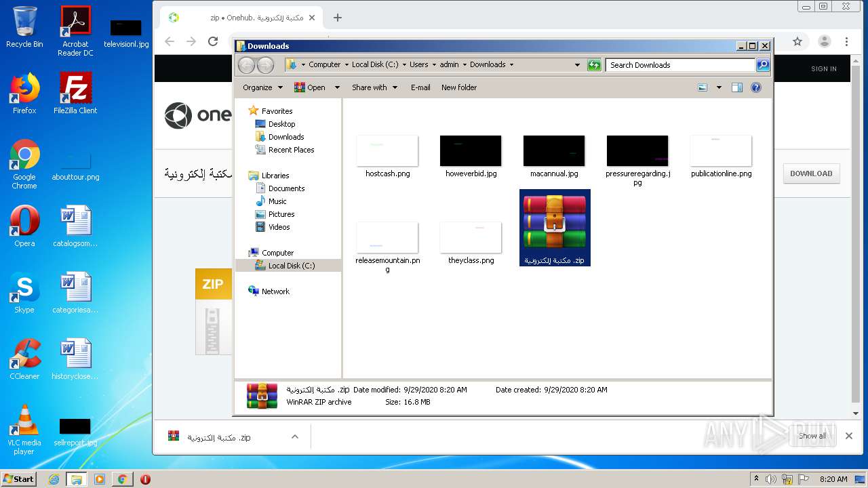Launch Skype desktop shortcut
868x488 pixels.
24,293
